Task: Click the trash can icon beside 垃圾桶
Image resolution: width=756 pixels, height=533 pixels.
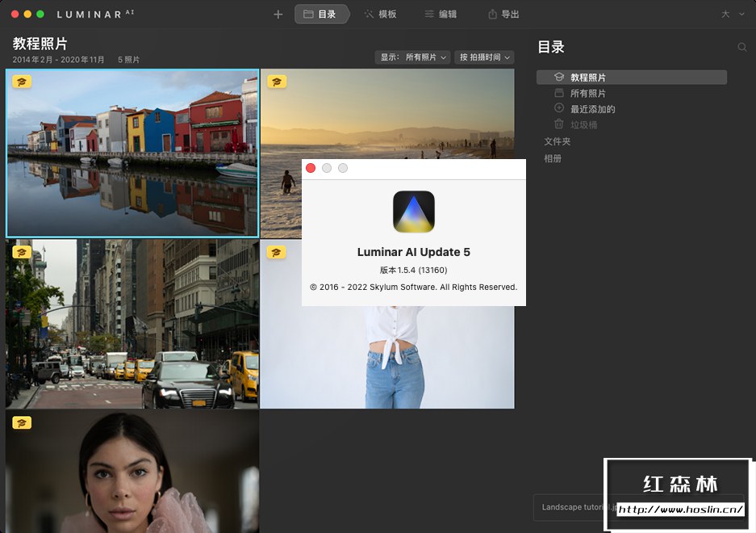Action: point(559,124)
